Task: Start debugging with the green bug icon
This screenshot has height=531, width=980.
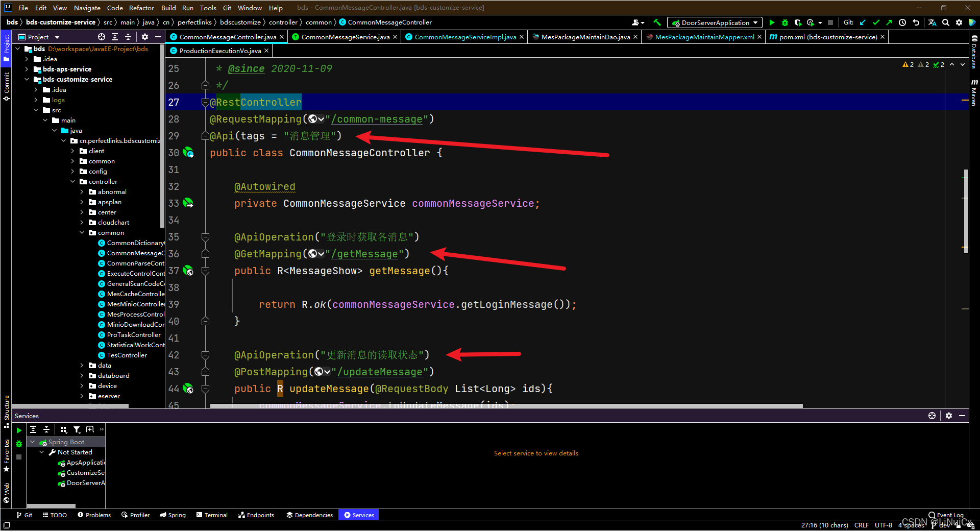Action: point(785,22)
